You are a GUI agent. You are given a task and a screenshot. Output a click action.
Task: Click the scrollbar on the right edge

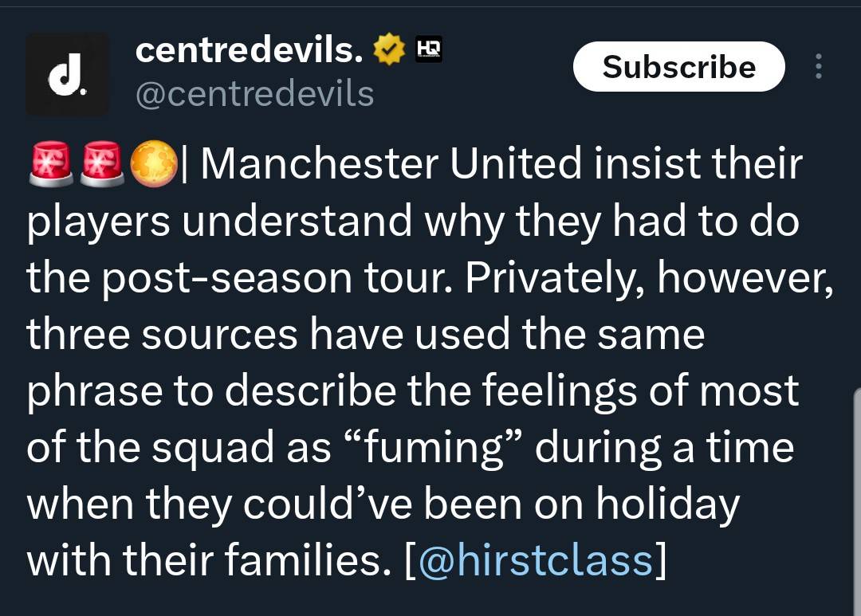tap(857, 502)
